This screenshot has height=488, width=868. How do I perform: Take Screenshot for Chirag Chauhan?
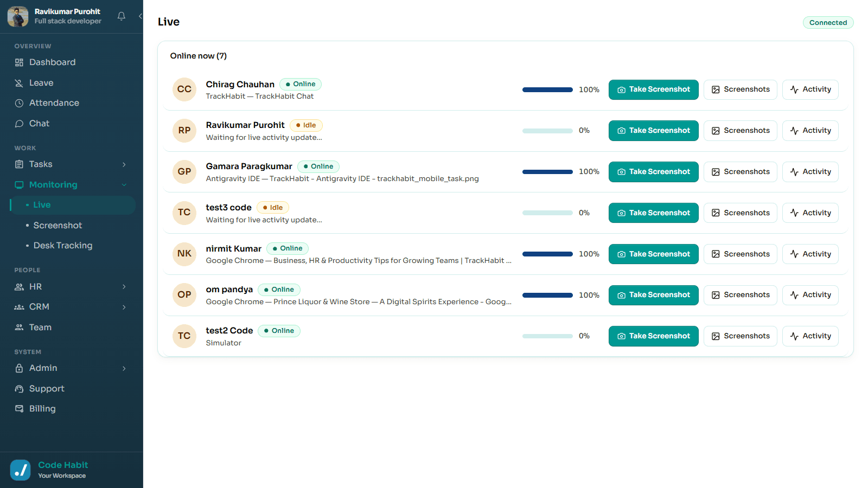tap(654, 89)
